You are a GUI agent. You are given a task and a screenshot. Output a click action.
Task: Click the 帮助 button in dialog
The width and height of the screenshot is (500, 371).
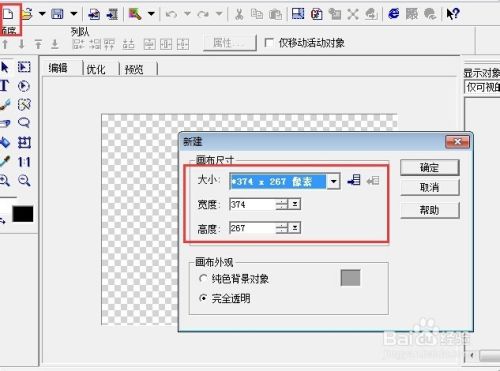point(429,210)
